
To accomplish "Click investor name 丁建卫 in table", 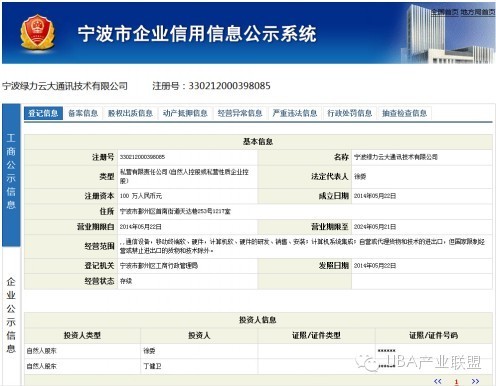I will [x=152, y=366].
